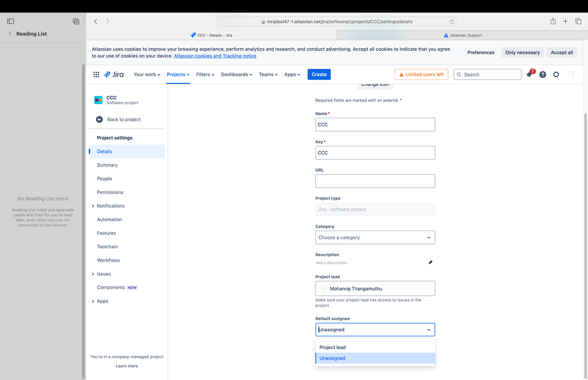This screenshot has width=588, height=380.
Task: Click the Only necessary cookies button
Action: point(523,52)
